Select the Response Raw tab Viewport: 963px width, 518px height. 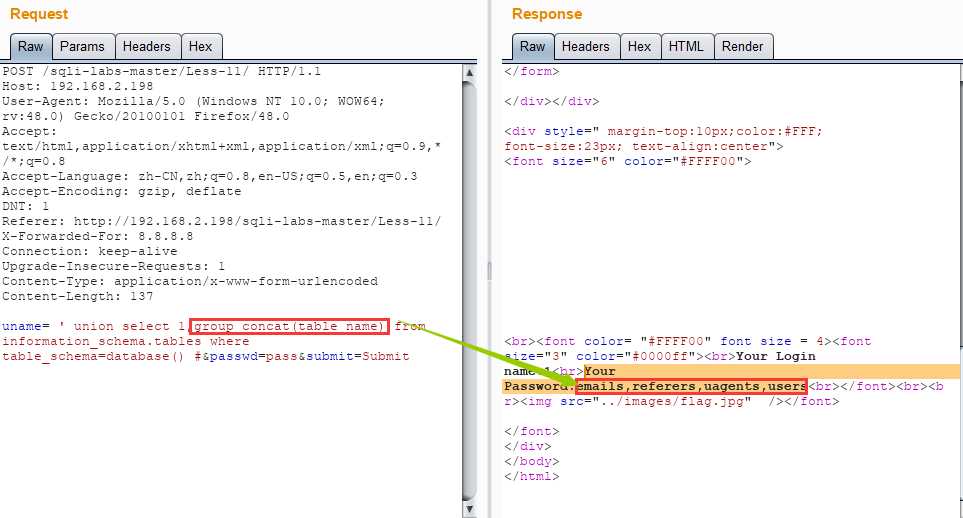click(532, 47)
